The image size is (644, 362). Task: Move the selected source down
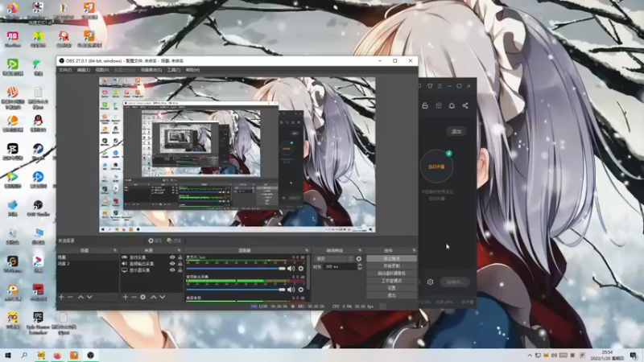coord(163,297)
